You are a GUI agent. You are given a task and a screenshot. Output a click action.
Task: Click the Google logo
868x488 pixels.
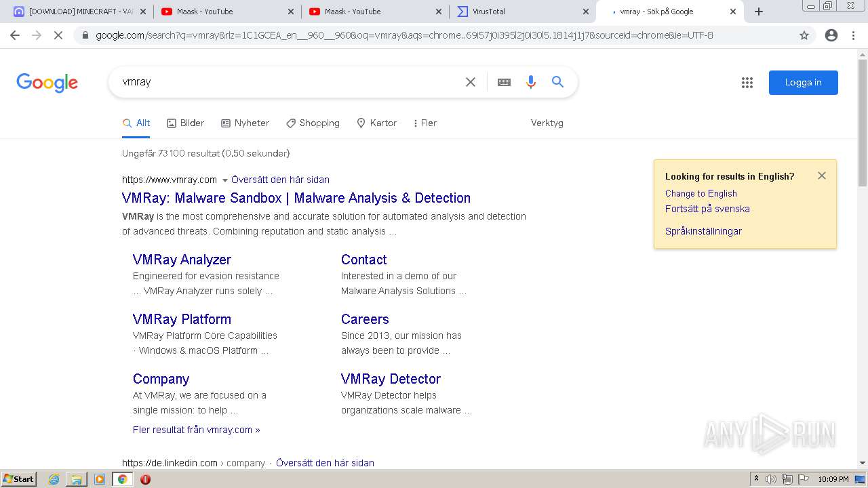tap(47, 83)
